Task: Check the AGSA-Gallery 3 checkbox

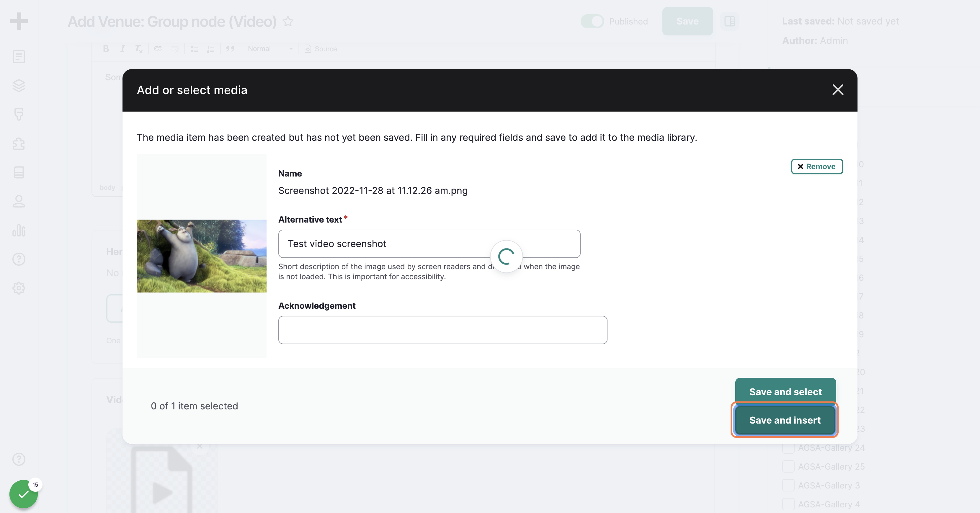Action: (x=788, y=485)
